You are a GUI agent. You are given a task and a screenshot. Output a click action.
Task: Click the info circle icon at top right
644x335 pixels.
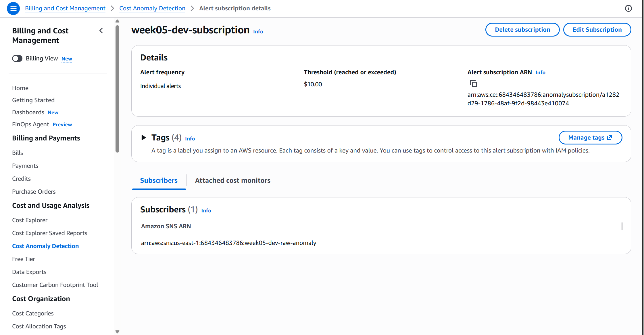[628, 8]
